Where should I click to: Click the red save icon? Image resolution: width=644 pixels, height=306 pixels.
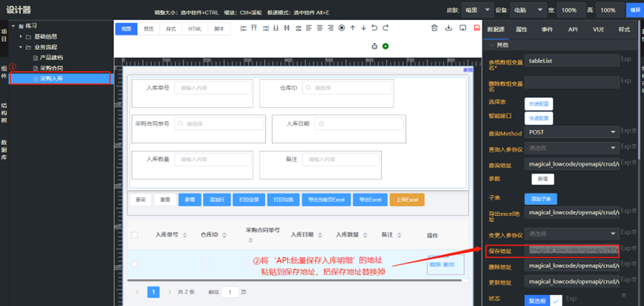click(476, 28)
